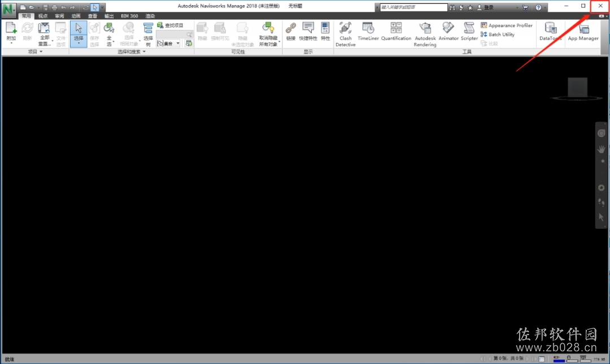Open the TimeLiner tool
Screen dimensions: 610x364
368,31
